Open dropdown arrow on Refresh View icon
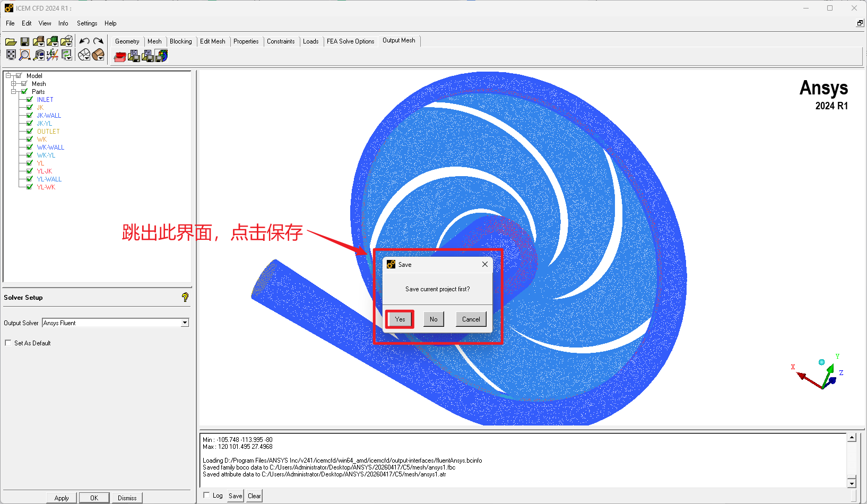Screen dimensions: 867x504 (x=70, y=57)
